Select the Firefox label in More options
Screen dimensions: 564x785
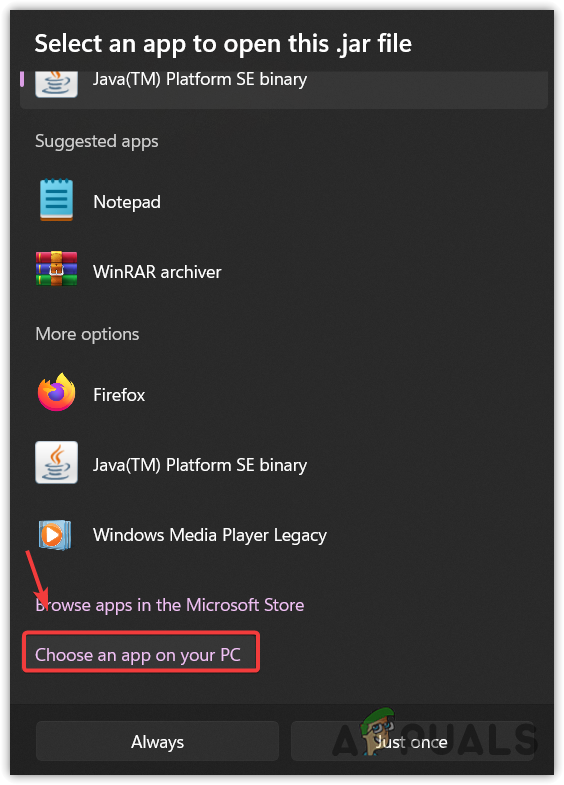pos(119,395)
